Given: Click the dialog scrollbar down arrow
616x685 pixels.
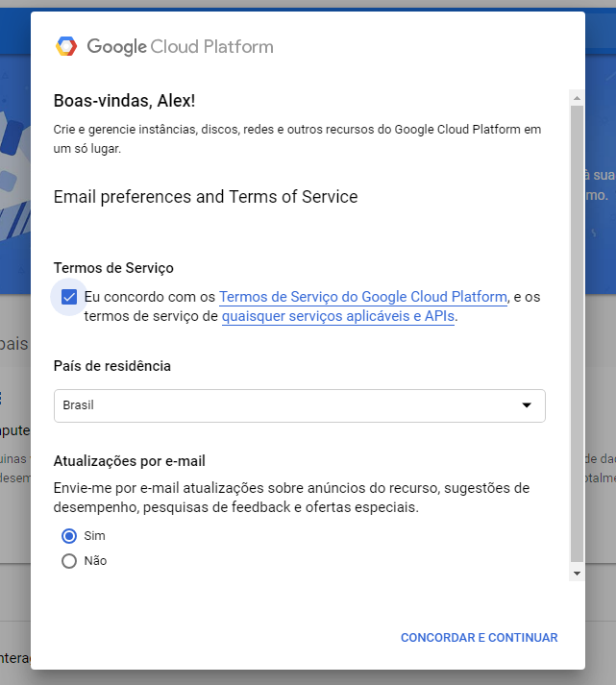Looking at the screenshot, I should (x=577, y=574).
